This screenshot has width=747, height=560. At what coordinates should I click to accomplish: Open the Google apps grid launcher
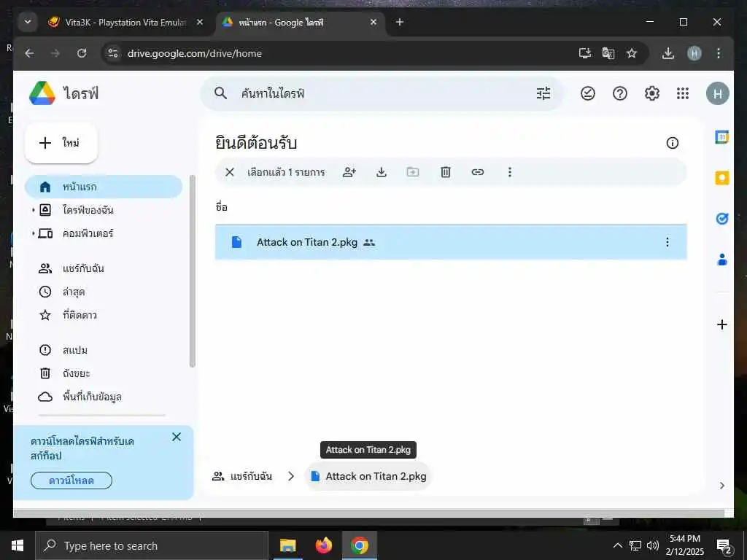point(683,93)
